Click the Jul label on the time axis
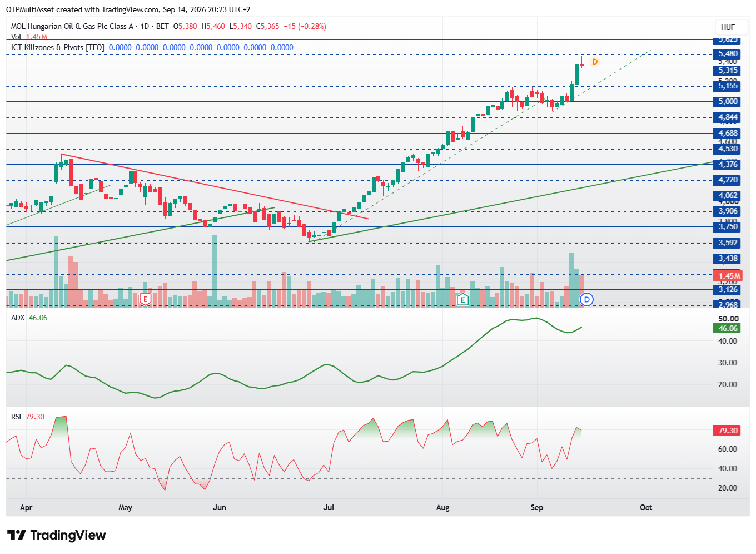This screenshot has width=756, height=554. 329,507
